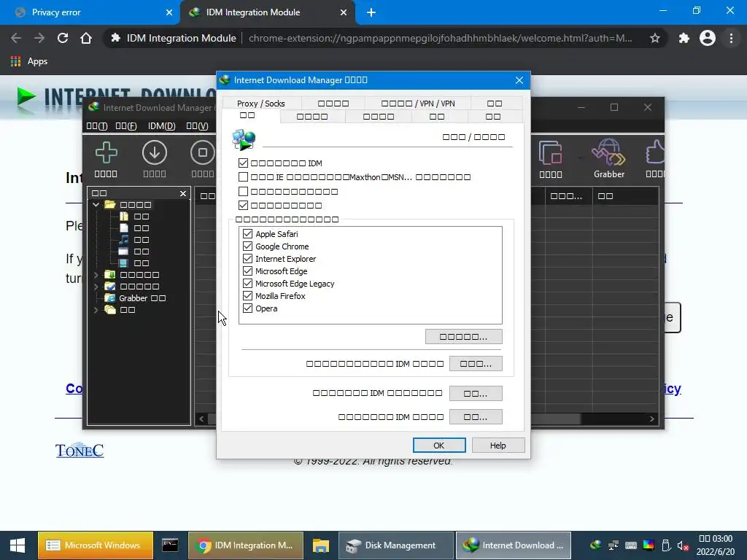This screenshot has height=560, width=747.
Task: Click the Help button in options dialog
Action: pos(498,446)
